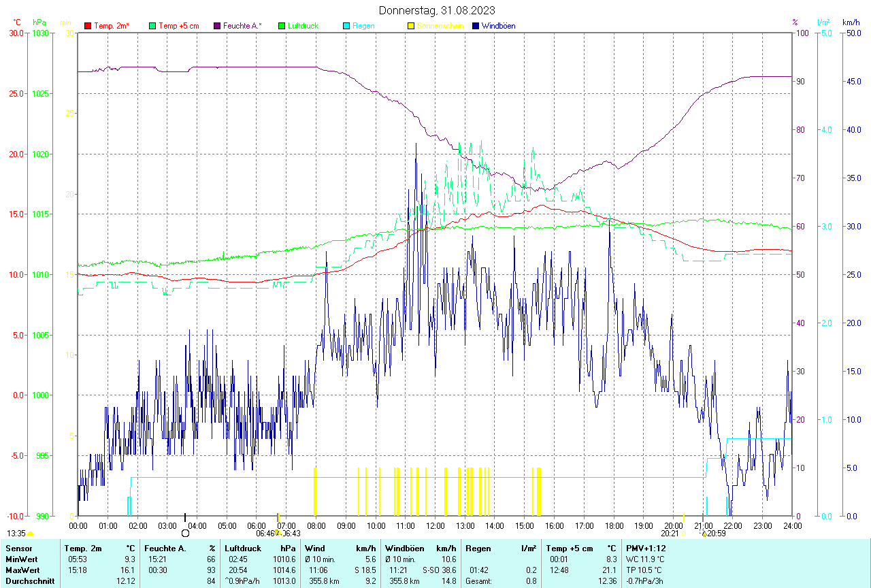Click the minimum humidity time 15:21
This screenshot has height=588, width=871.
pyautogui.click(x=159, y=559)
